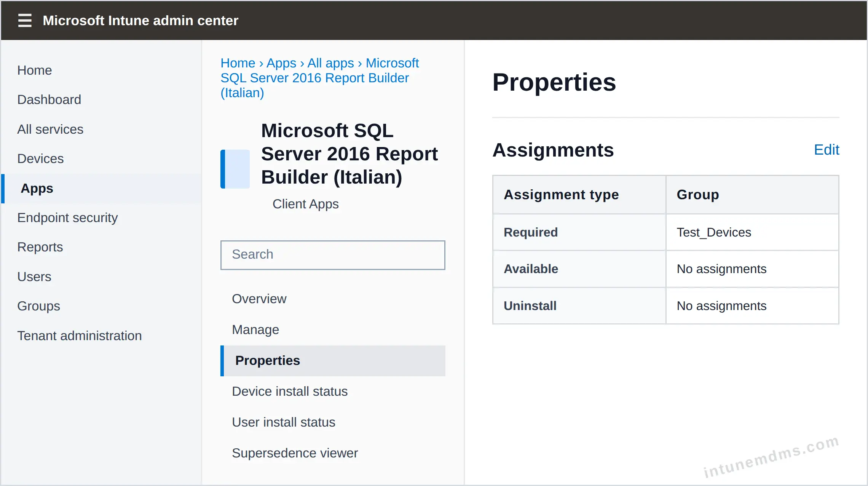This screenshot has width=868, height=486.
Task: Open the Overview page
Action: pyautogui.click(x=259, y=299)
